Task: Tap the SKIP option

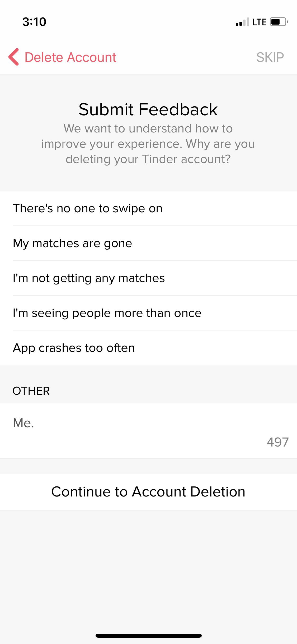Action: click(270, 57)
